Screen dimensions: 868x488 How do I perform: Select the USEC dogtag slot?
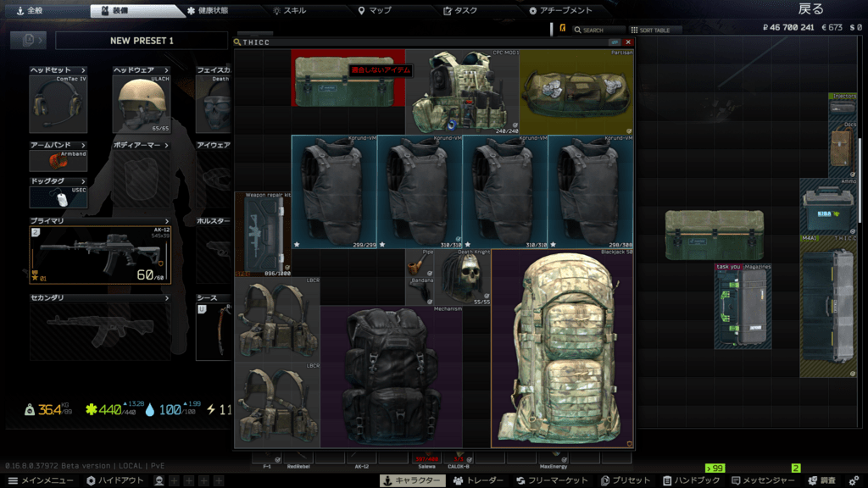(58, 197)
